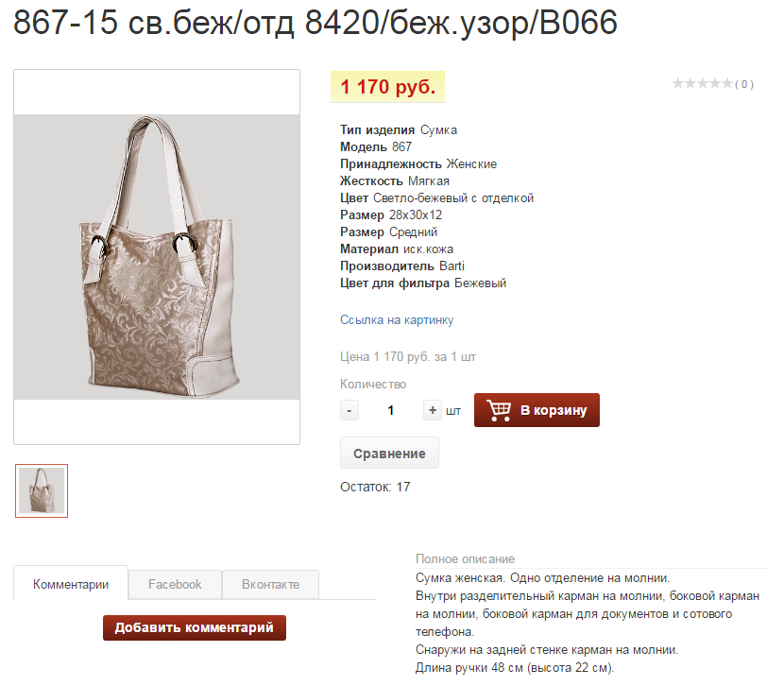Click the review count (0) next to stars
784x686 pixels.
[744, 84]
